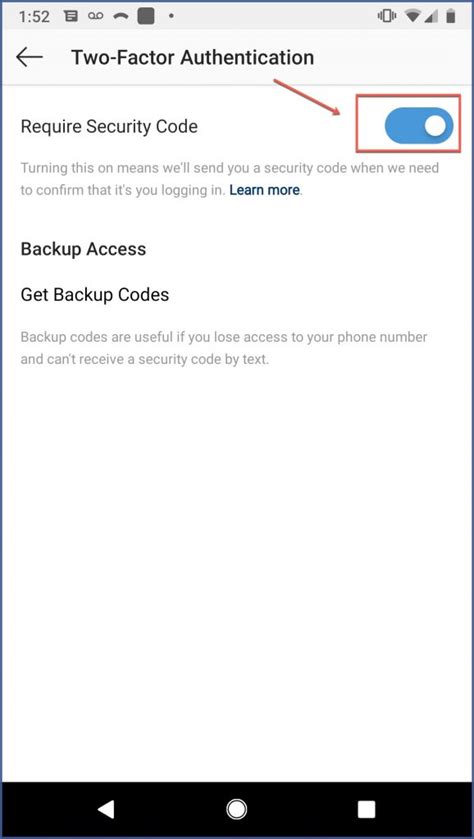
Task: Toggle the Require Security Code switch
Action: 419,126
